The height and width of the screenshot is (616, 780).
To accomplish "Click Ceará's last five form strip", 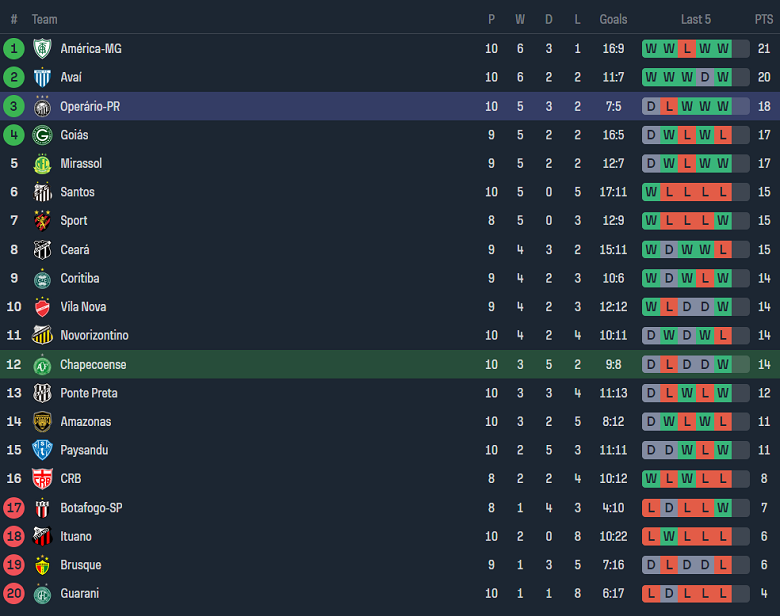I will [687, 249].
